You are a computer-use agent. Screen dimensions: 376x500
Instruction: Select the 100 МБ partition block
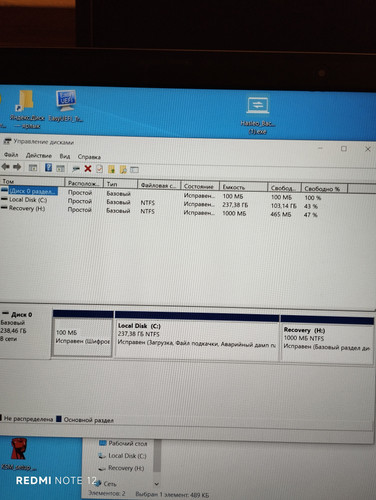[82, 334]
